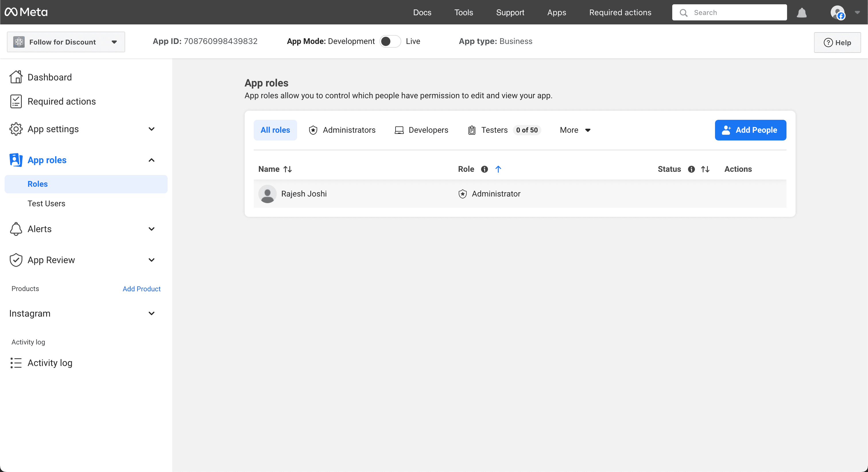Expand the Alerts section

pyautogui.click(x=151, y=229)
